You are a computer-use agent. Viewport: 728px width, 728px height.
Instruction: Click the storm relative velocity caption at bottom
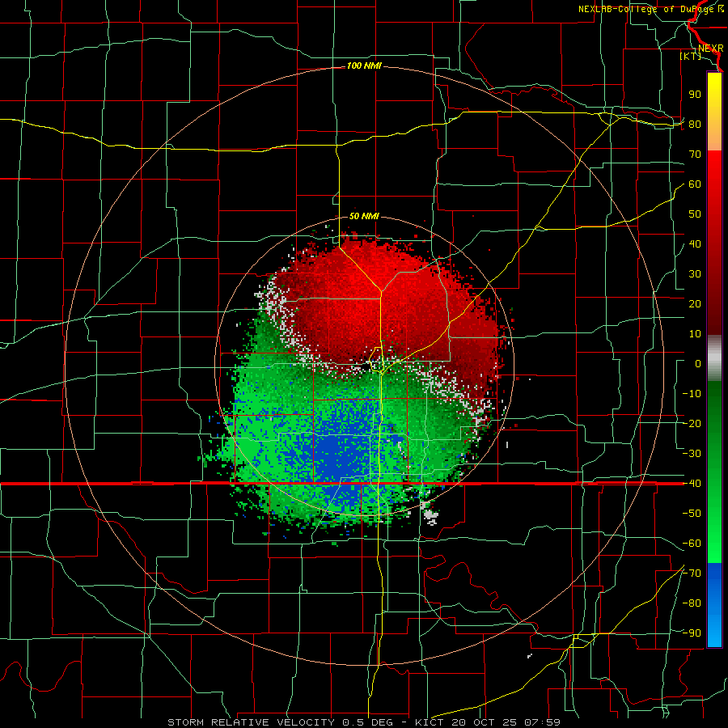coord(364,722)
